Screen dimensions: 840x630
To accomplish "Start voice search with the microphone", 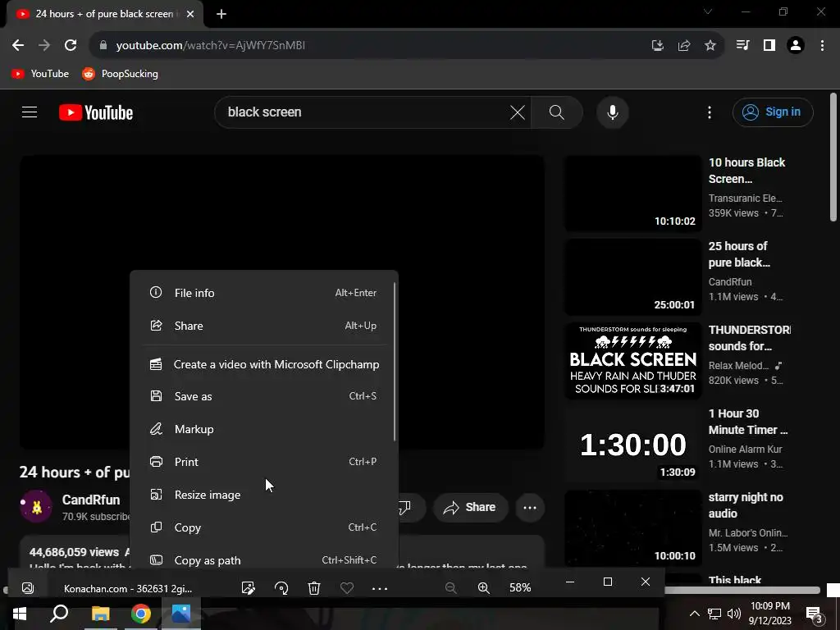I will pos(612,112).
